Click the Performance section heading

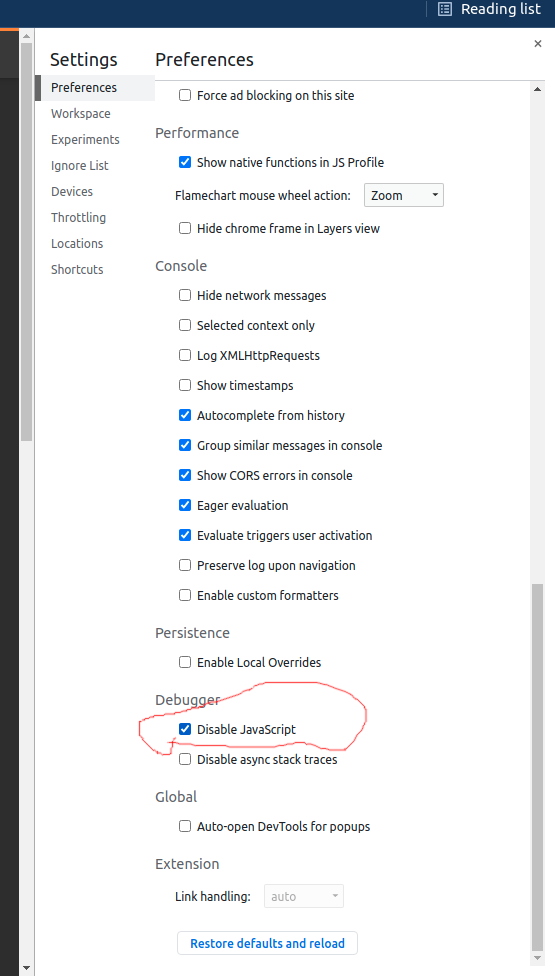point(197,133)
